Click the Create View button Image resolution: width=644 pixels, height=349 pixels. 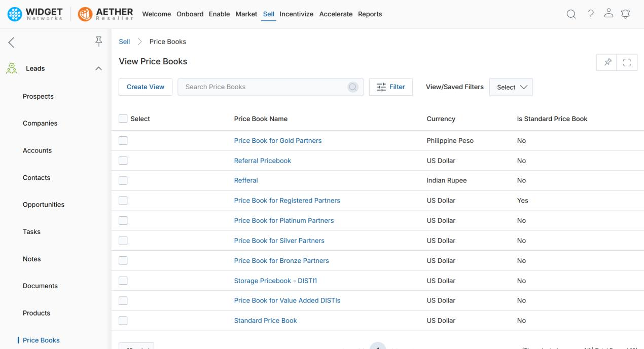tap(146, 87)
